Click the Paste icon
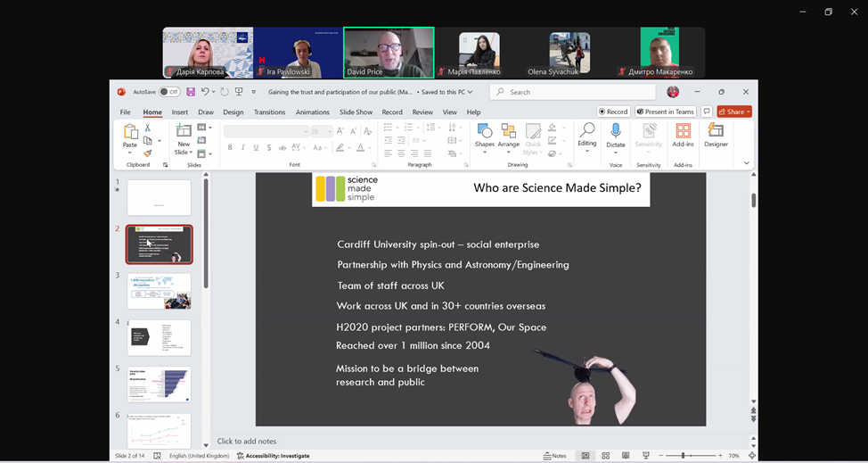Screen dimensions: 868x463 130,132
